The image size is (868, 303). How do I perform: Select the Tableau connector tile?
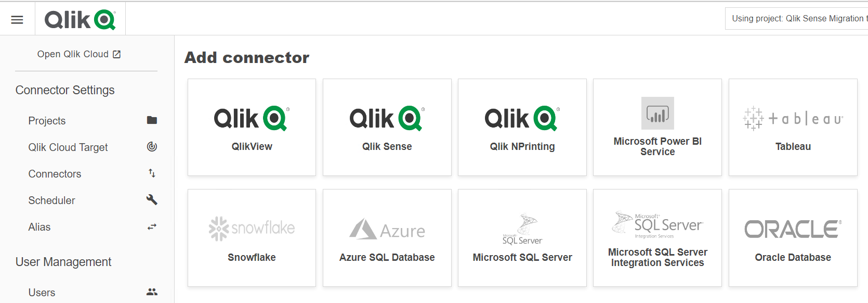coord(792,127)
